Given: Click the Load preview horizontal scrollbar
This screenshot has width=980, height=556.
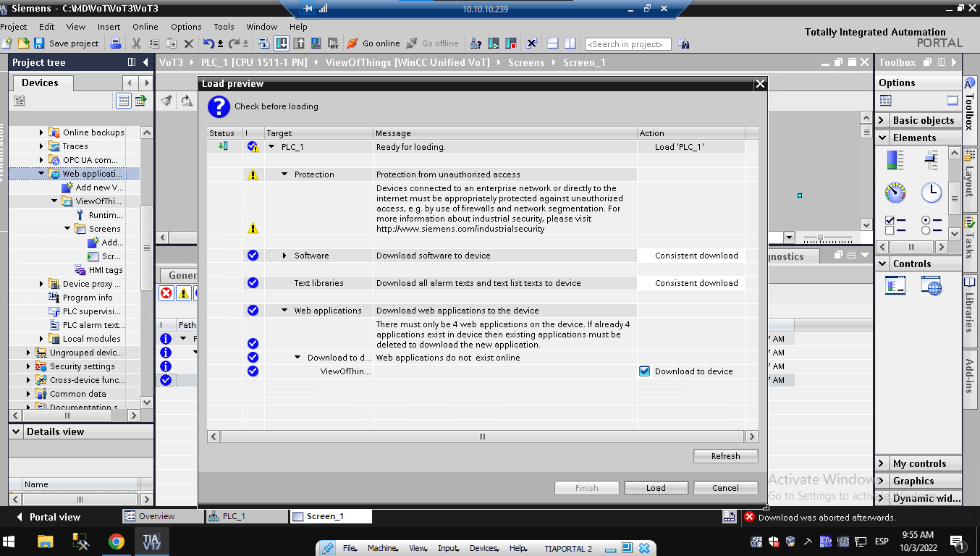Looking at the screenshot, I should (x=482, y=437).
